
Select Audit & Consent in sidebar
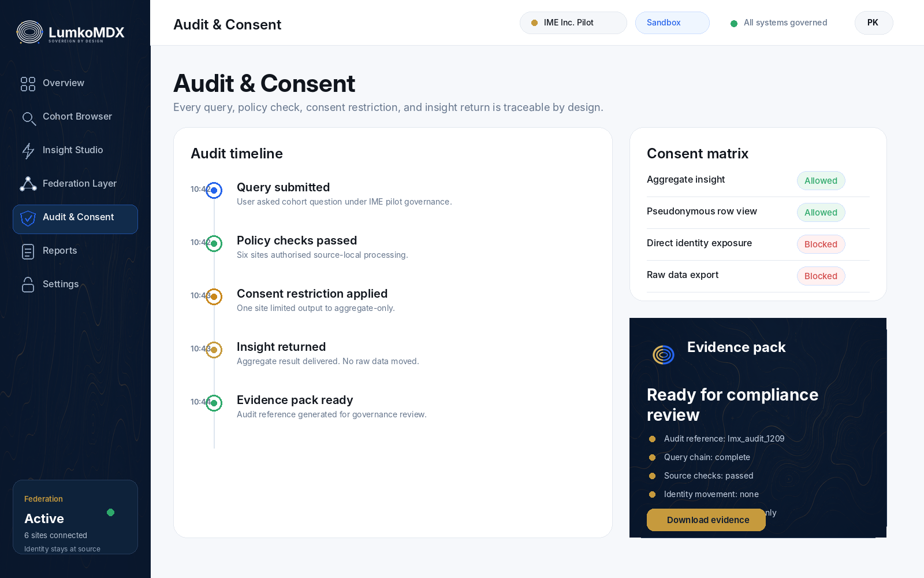click(x=75, y=219)
